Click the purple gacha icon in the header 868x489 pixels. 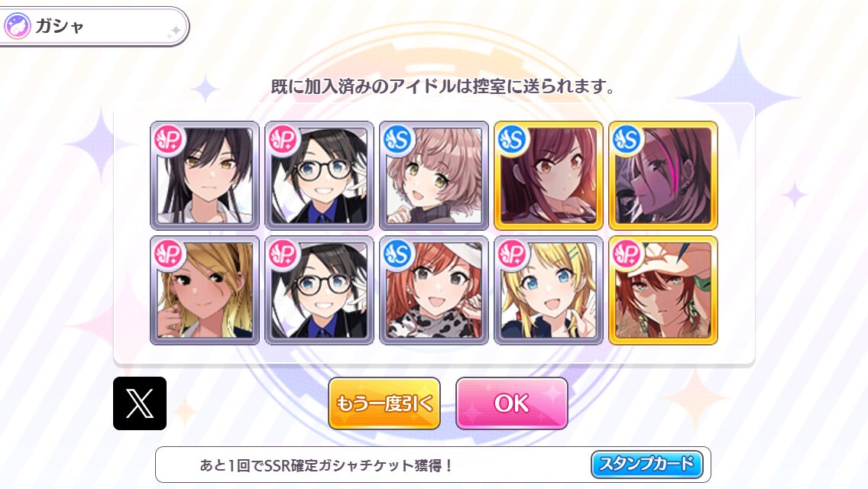17,26
